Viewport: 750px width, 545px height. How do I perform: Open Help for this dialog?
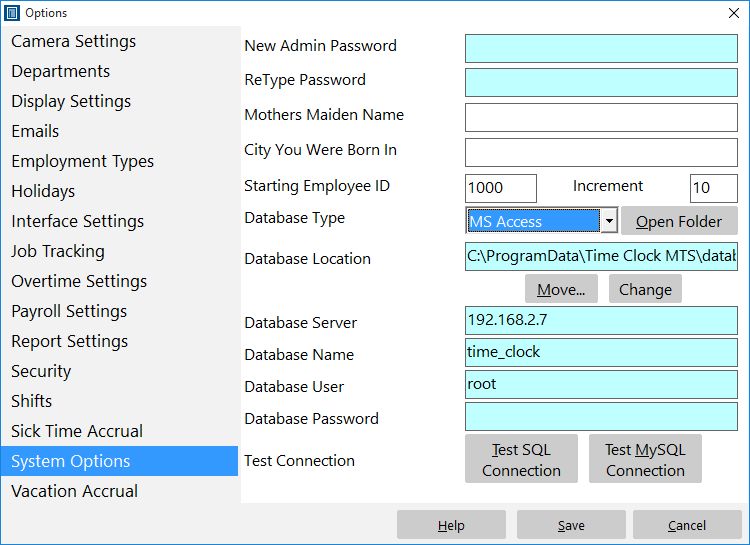pos(451,525)
